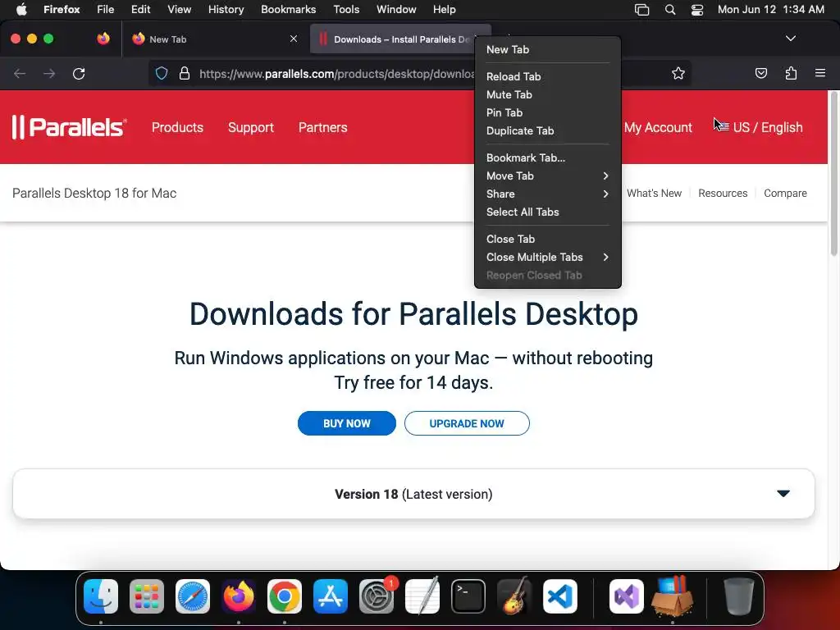Choose Duplicate Tab in context menu

pos(547,130)
